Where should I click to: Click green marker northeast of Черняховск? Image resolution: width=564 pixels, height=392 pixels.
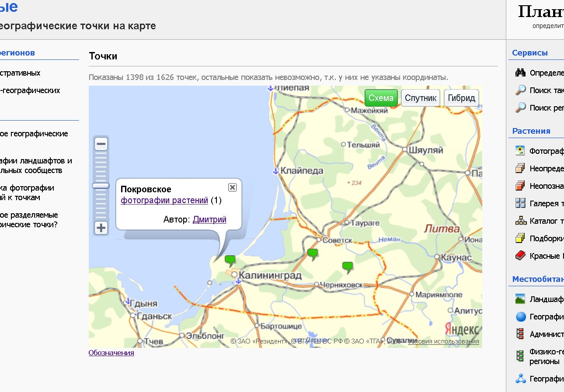point(348,266)
